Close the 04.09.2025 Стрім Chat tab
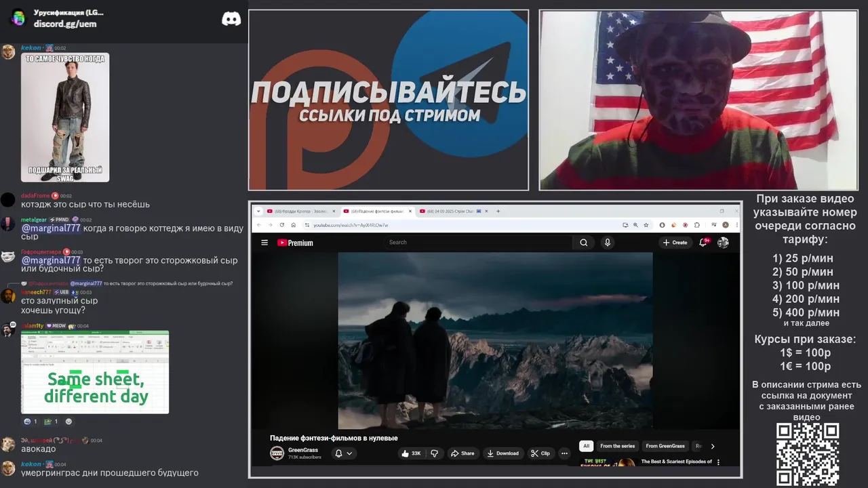This screenshot has width=868, height=488. pos(488,211)
